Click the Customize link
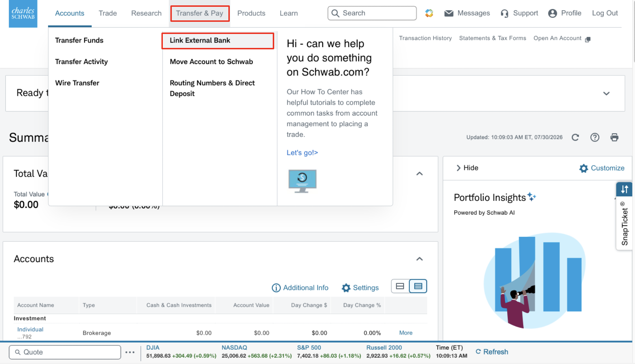635x364 pixels. click(x=607, y=168)
